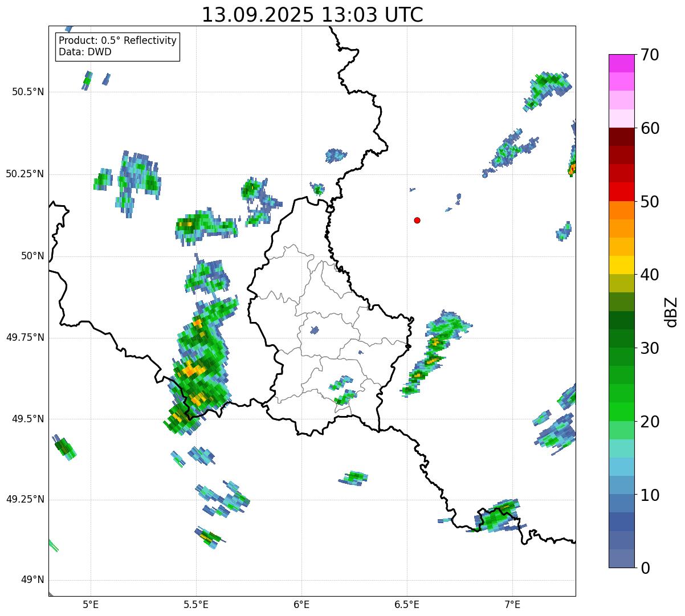Click the colorbar tick label 70
The width and height of the screenshot is (685, 616).
(x=650, y=55)
